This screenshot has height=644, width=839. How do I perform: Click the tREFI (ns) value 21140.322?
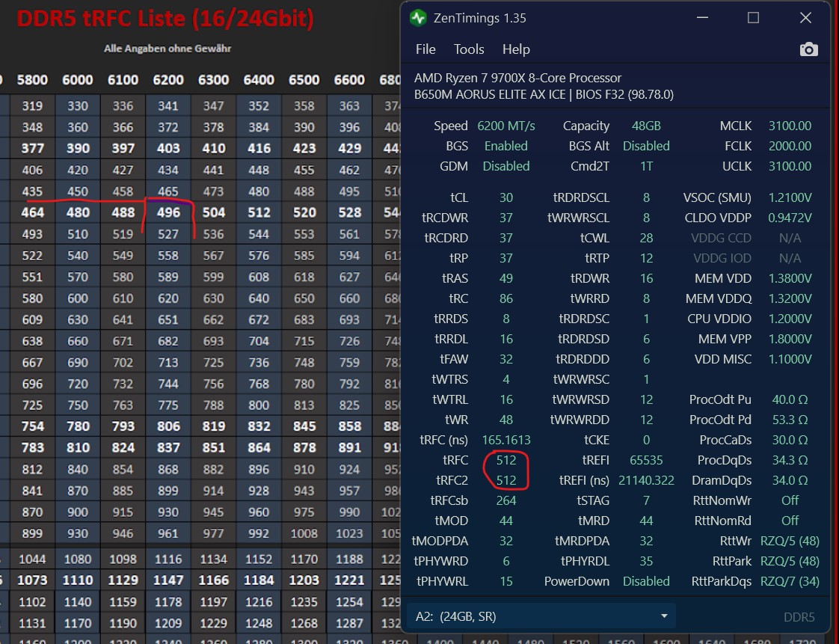[x=646, y=480]
